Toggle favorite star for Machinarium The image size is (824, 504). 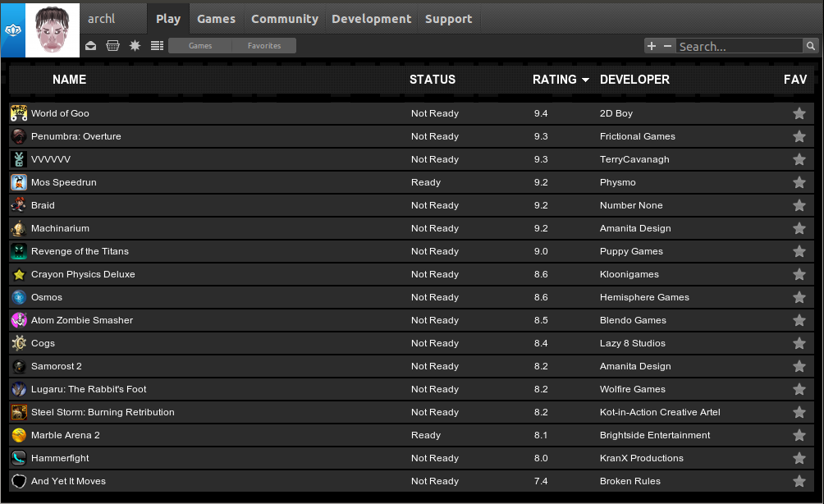tap(799, 229)
